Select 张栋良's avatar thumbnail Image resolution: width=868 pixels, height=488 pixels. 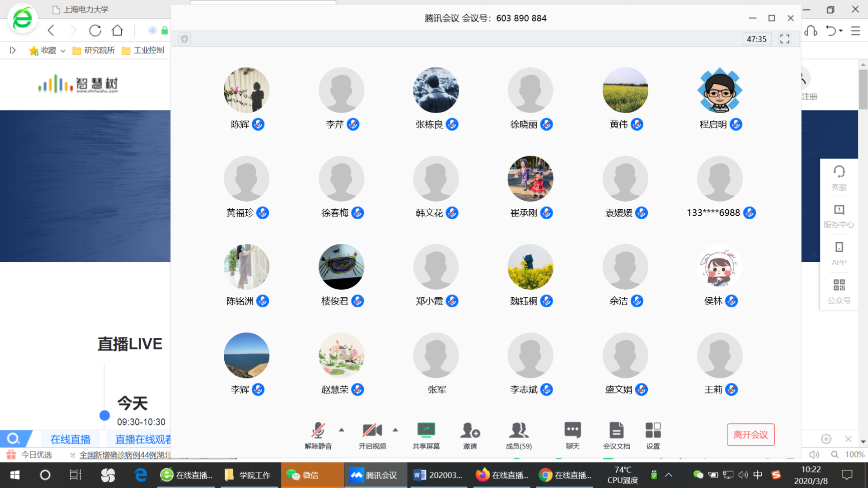(436, 90)
